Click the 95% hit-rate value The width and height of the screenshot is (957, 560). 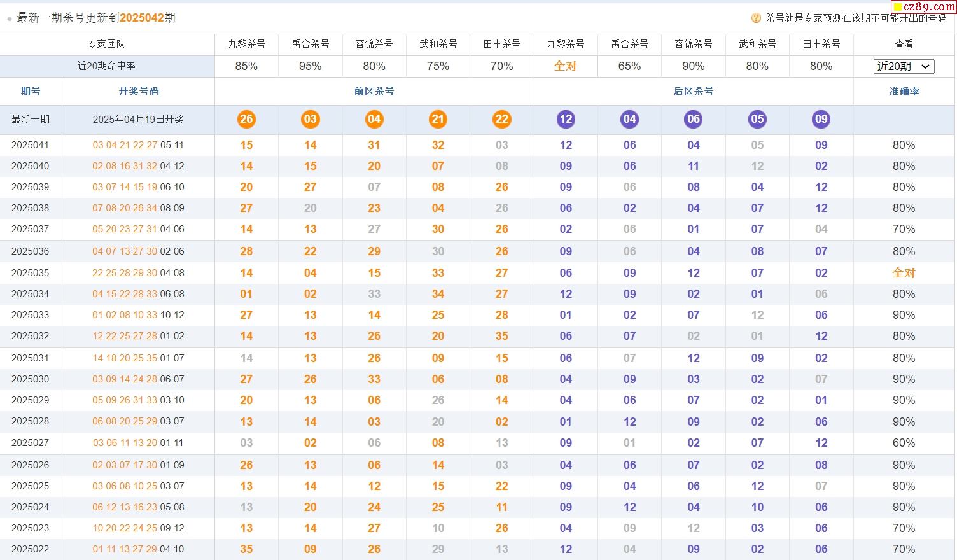click(310, 66)
